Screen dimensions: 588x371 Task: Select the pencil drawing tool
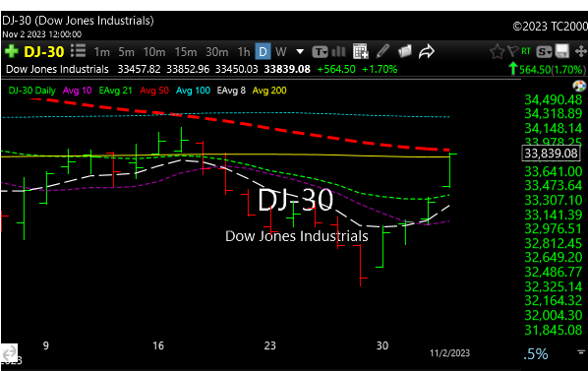pos(382,51)
